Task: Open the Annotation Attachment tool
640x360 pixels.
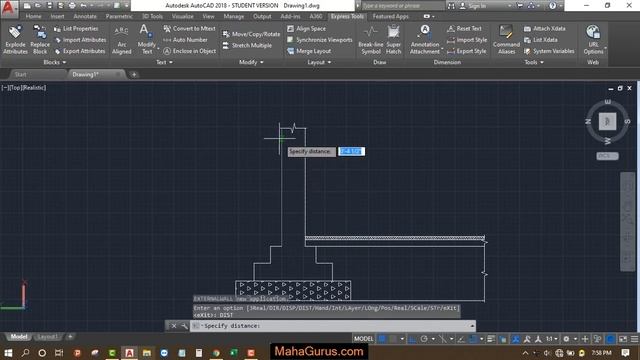Action: pyautogui.click(x=425, y=40)
